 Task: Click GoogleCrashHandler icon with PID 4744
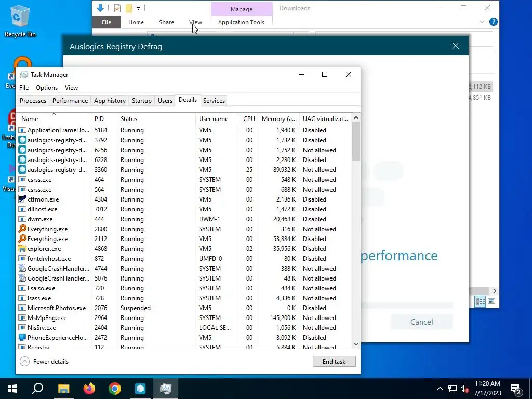(22, 269)
